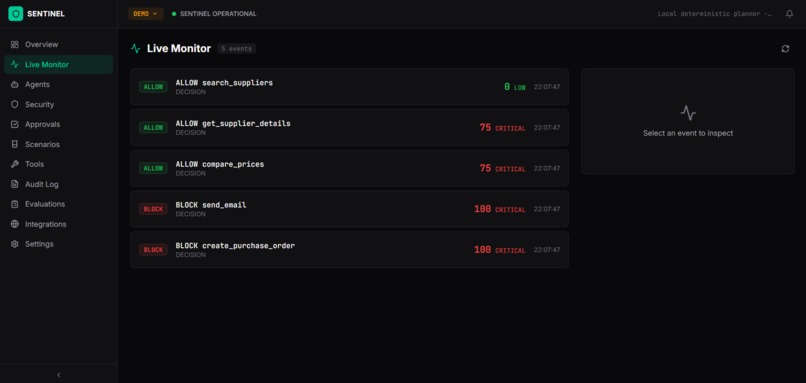Switch to Scenarios page
This screenshot has height=383, width=806.
coord(59,144)
